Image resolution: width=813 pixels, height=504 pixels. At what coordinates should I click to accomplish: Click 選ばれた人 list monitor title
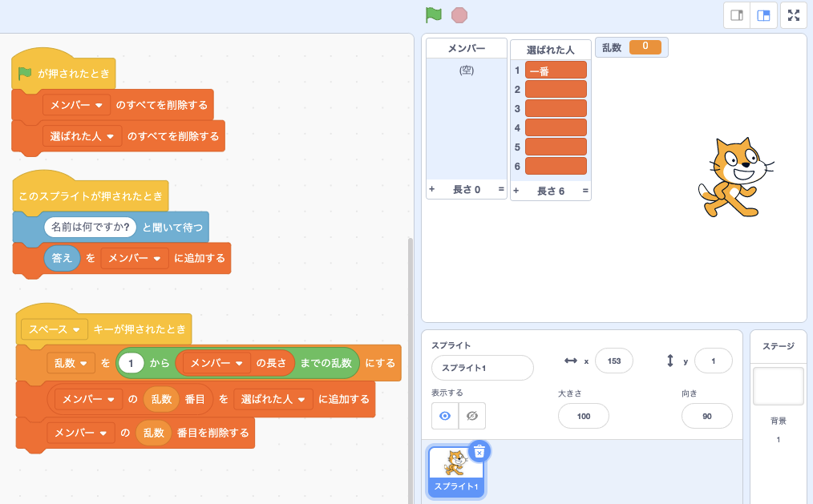point(551,50)
